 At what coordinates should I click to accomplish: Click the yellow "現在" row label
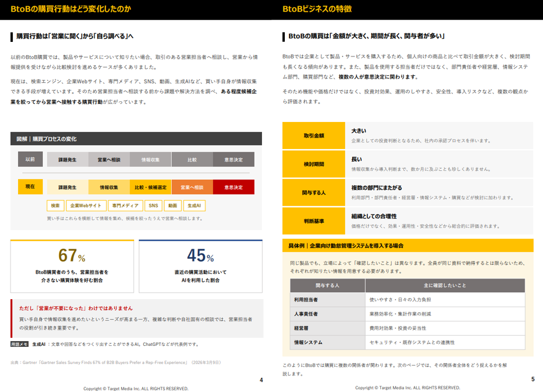click(x=30, y=187)
